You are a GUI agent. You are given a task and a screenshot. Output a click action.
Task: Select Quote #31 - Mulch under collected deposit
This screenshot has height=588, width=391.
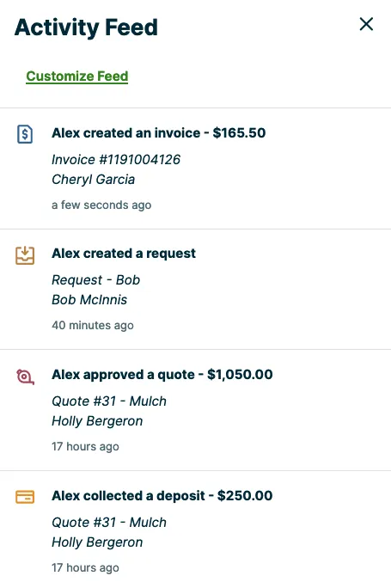click(x=109, y=523)
